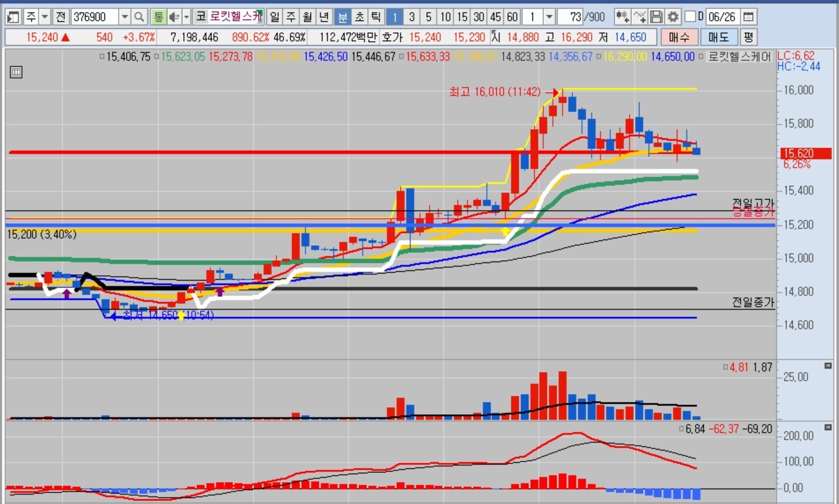Click the small square before volume value 4.81
Screen dimensions: 839x504
click(725, 367)
